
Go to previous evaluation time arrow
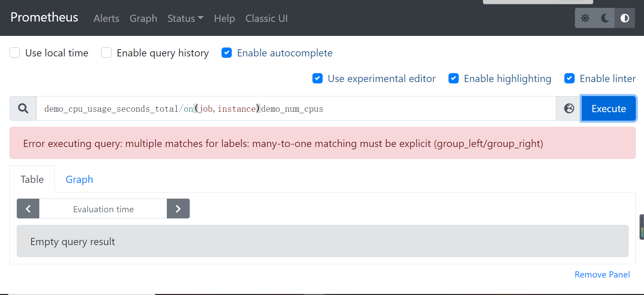pyautogui.click(x=28, y=209)
